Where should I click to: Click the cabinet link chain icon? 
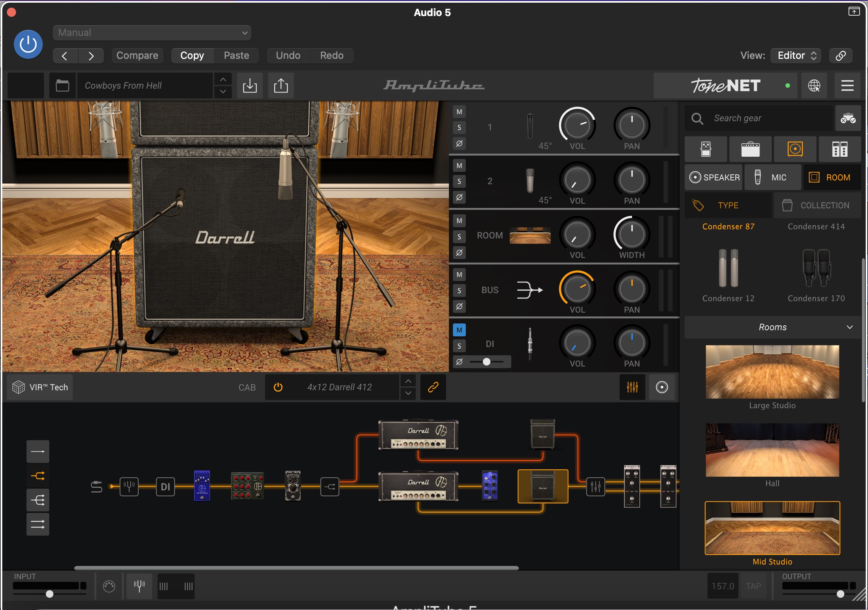coord(433,388)
